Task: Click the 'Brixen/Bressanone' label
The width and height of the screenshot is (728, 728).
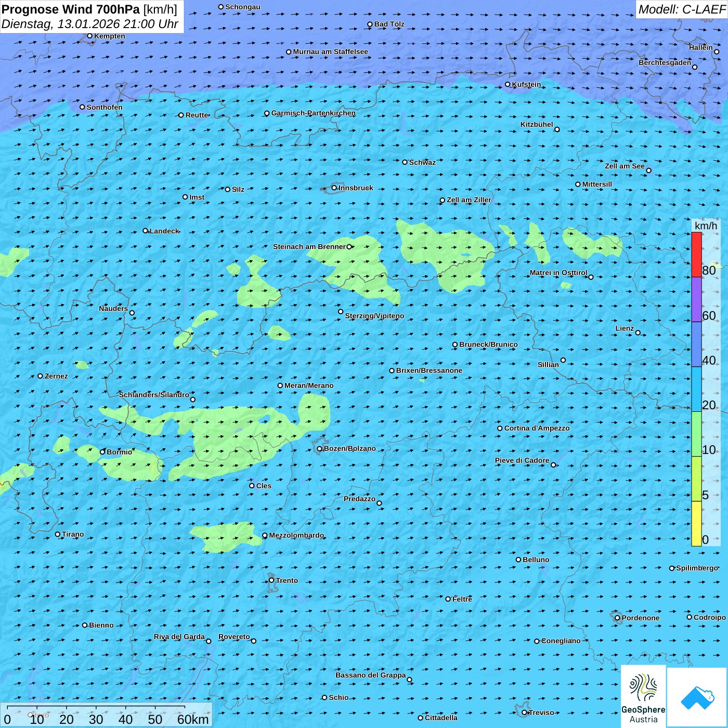Action: click(x=429, y=370)
